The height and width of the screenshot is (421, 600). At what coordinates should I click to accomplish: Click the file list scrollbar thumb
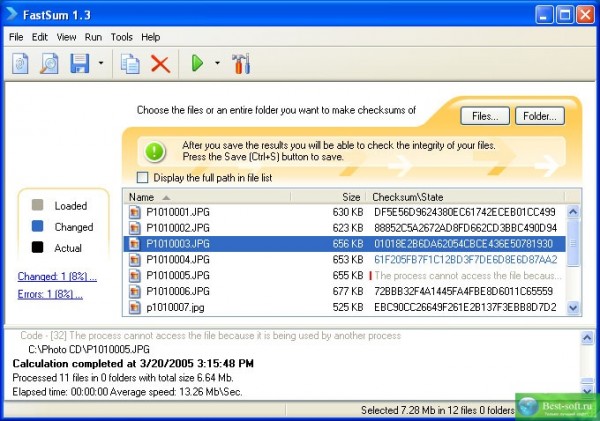tap(573, 243)
